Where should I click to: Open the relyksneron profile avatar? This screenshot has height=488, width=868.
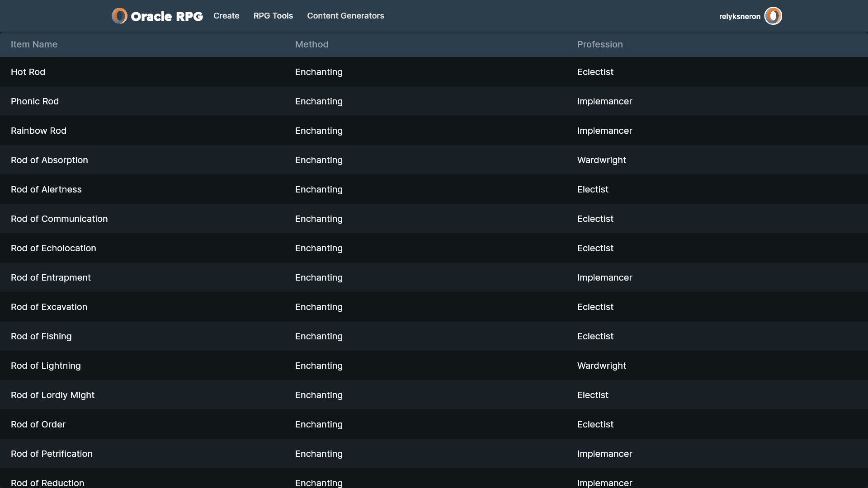[773, 16]
